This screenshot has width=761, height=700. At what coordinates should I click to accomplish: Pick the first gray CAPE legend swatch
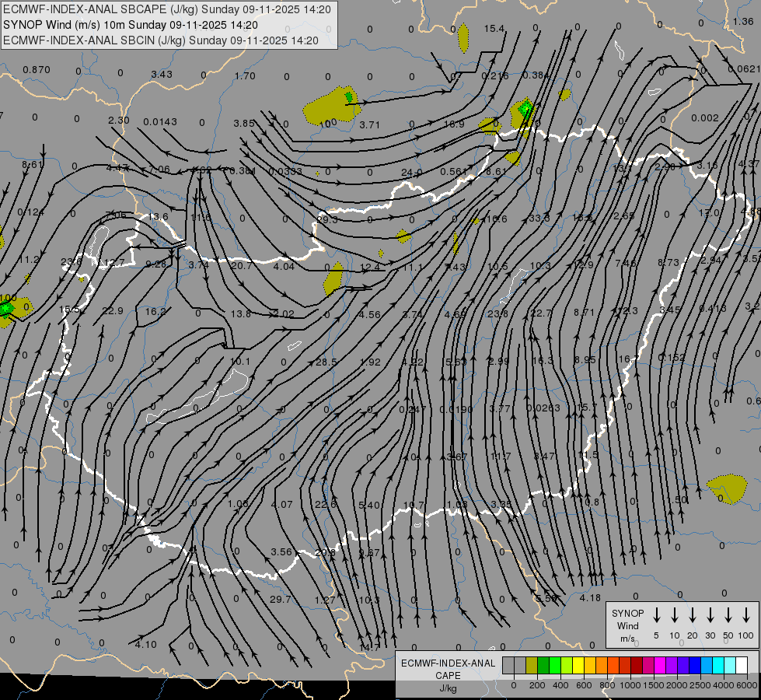[508, 665]
